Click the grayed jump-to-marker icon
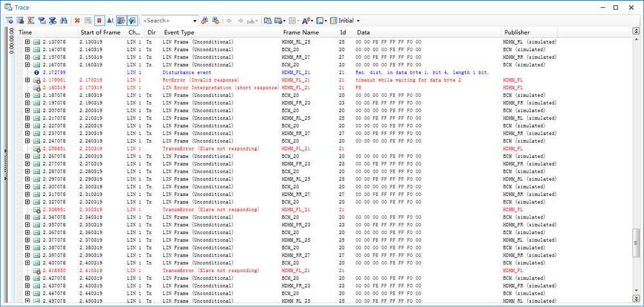Image resolution: width=644 pixels, height=307 pixels. (251, 20)
